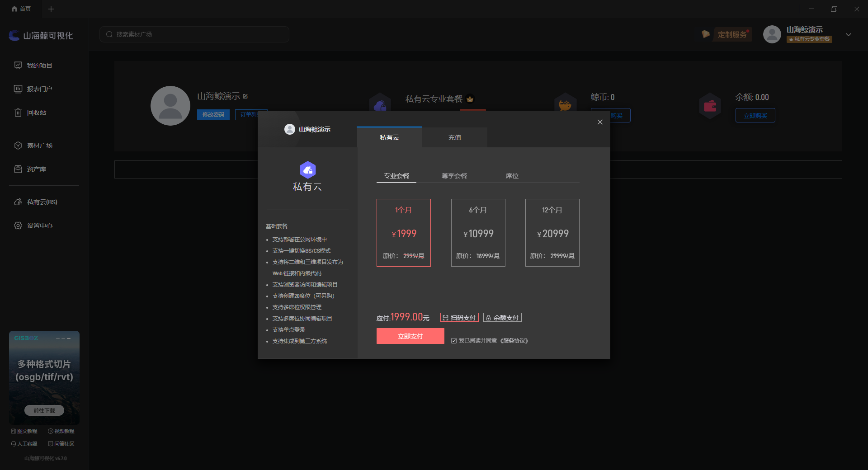Open the 《服务协议》 link
This screenshot has width=868, height=470.
[514, 341]
